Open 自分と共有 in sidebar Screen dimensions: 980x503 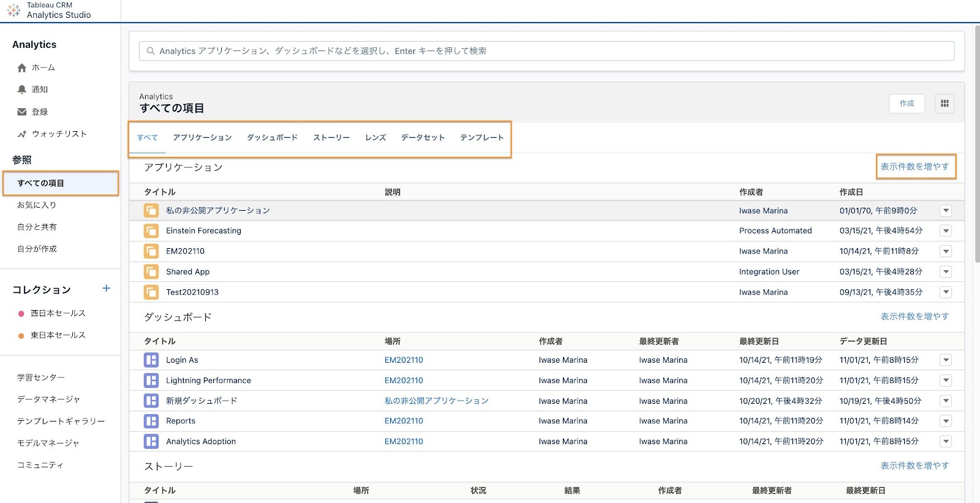[x=37, y=227]
